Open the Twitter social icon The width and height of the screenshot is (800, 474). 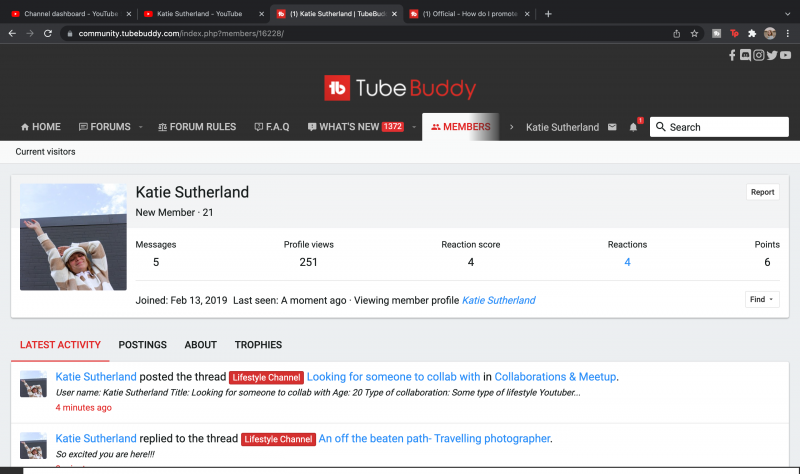pos(772,55)
